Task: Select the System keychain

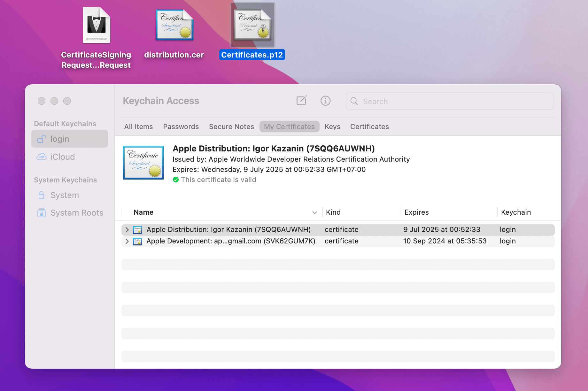Action: 70,195
